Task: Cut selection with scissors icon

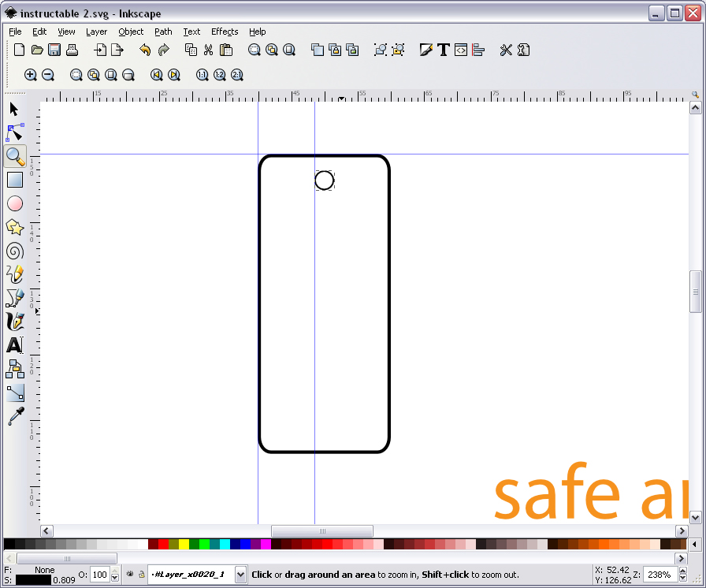Action: pyautogui.click(x=208, y=50)
